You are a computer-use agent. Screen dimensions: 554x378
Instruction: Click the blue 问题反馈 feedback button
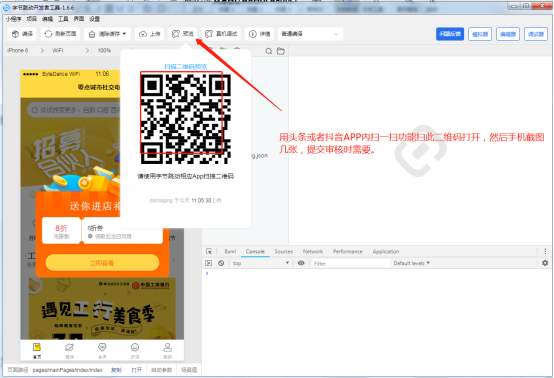coord(450,34)
